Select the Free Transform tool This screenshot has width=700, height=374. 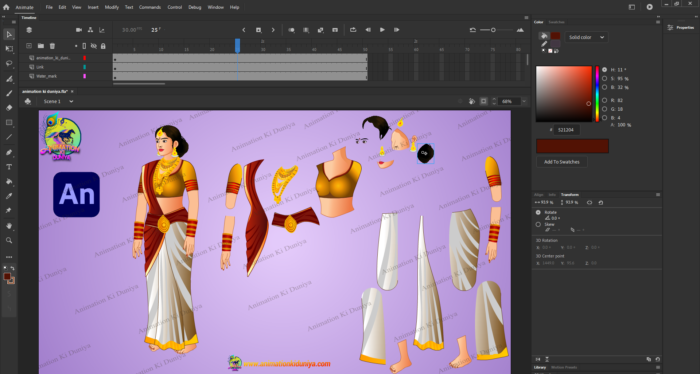(x=9, y=49)
